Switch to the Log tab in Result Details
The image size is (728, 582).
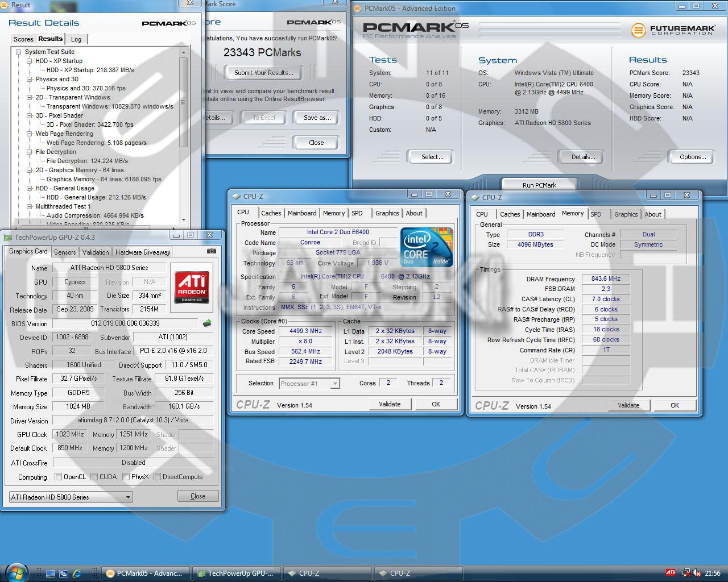76,39
